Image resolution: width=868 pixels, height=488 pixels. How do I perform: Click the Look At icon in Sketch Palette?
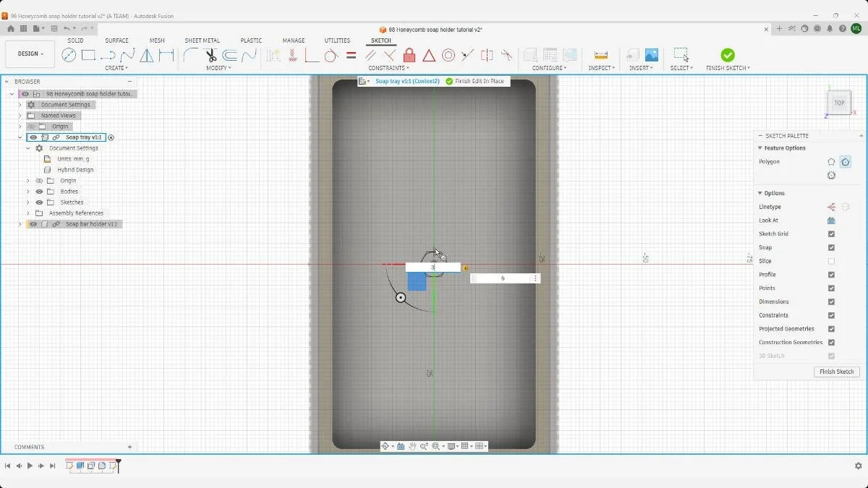(831, 221)
